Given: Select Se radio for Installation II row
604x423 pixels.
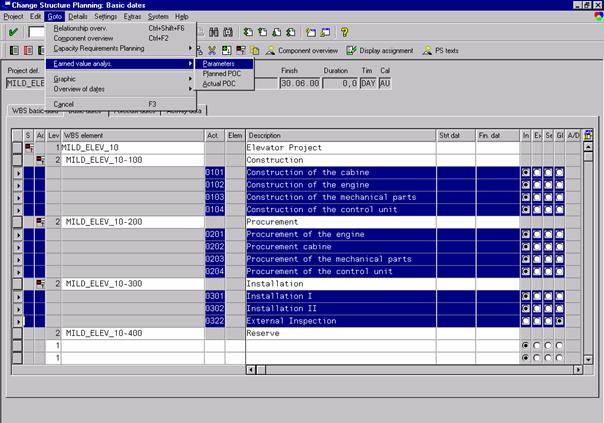Looking at the screenshot, I should 548,308.
